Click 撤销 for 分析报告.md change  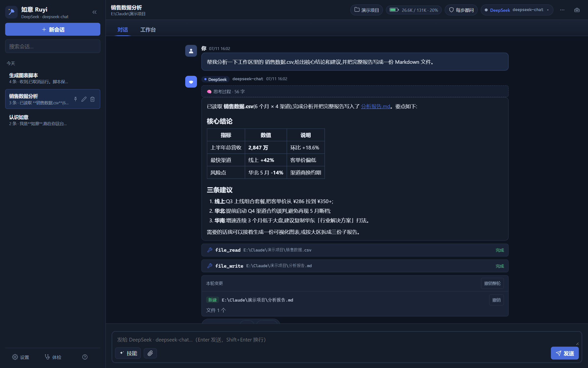pyautogui.click(x=496, y=300)
